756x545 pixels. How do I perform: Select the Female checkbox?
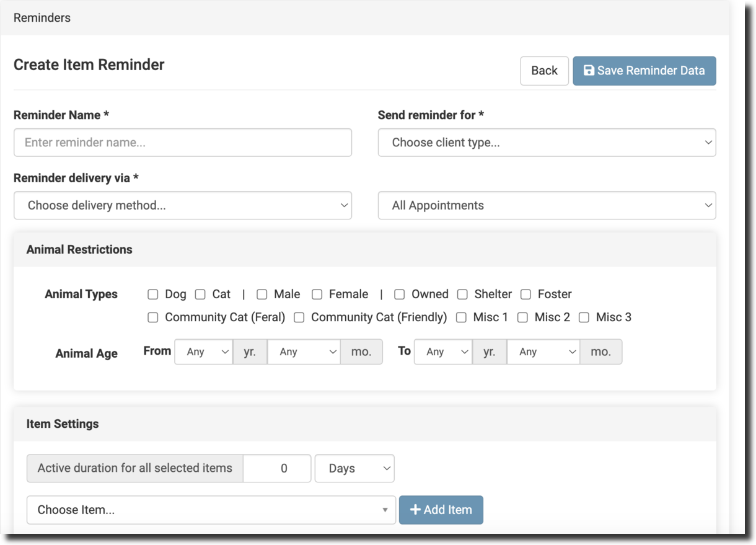(317, 295)
